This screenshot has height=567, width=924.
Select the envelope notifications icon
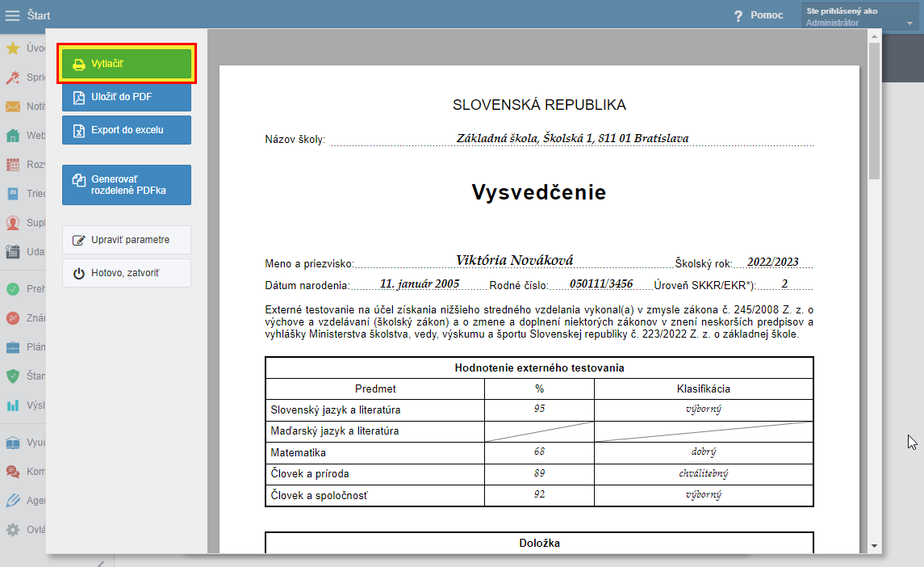(12, 106)
